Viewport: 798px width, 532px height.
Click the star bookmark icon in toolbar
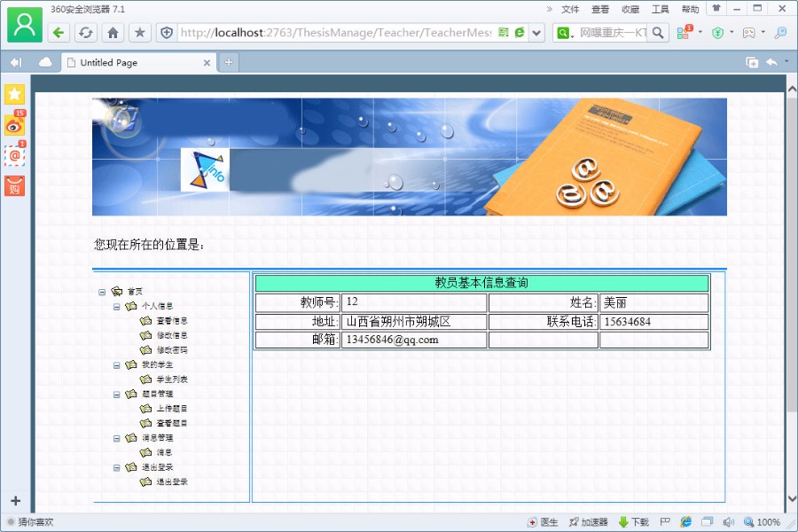(140, 33)
